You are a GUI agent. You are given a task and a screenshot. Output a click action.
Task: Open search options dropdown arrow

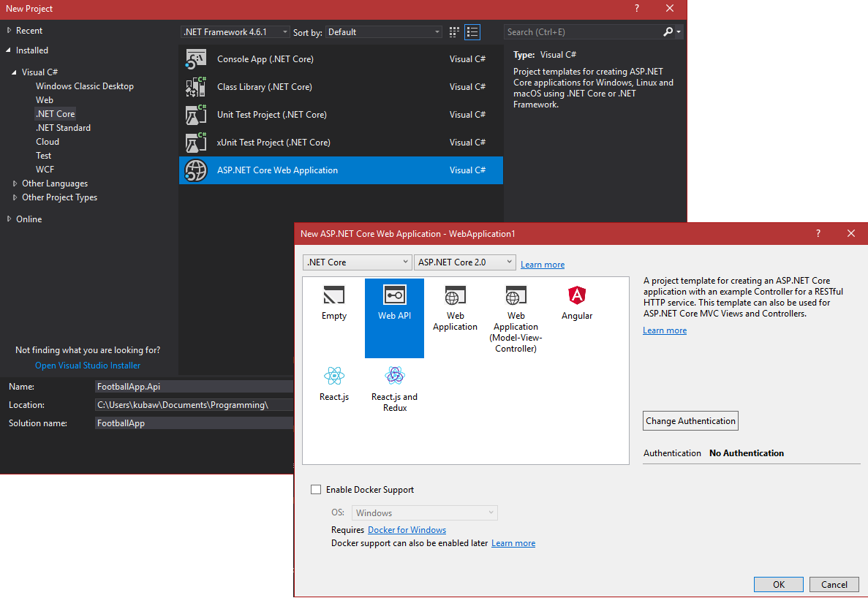tap(679, 32)
